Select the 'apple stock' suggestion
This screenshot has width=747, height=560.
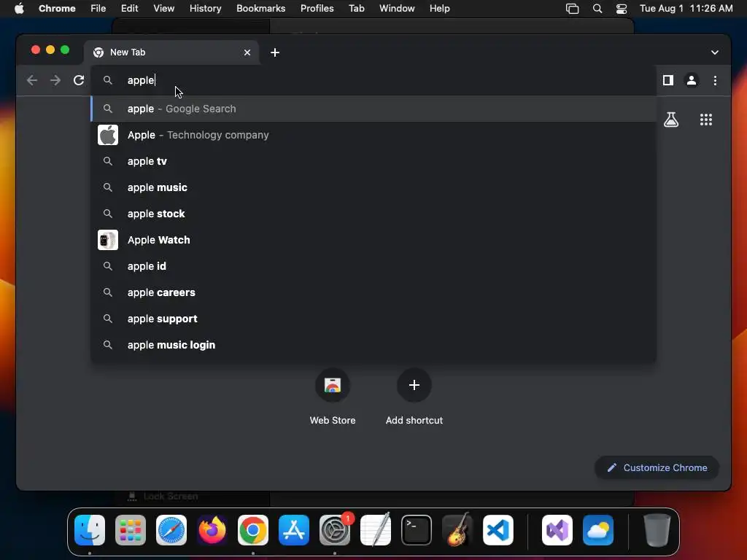pos(373,214)
